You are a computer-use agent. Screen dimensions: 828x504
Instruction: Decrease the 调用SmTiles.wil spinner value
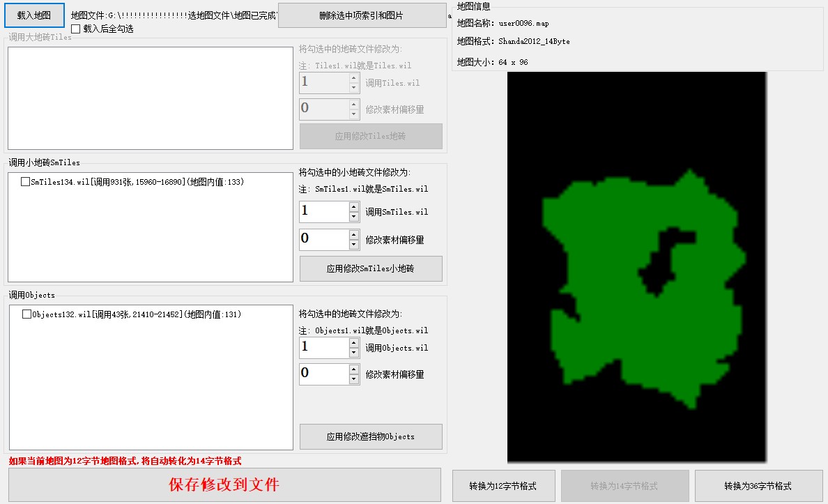click(x=354, y=217)
